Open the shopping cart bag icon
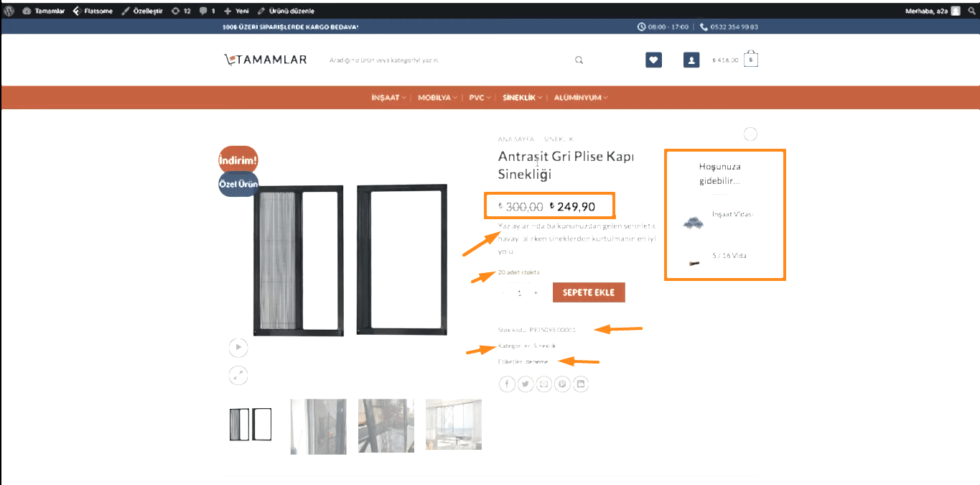This screenshot has width=980, height=485. (751, 59)
